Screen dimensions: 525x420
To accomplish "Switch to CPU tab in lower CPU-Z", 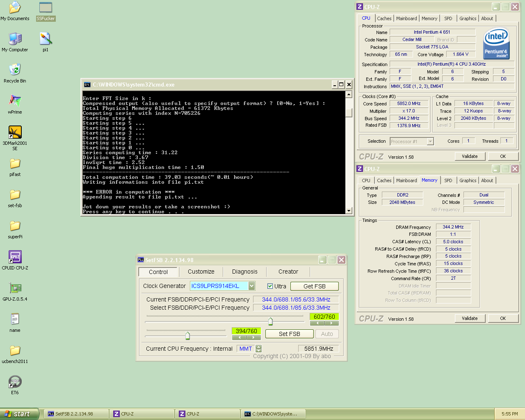I will point(366,180).
